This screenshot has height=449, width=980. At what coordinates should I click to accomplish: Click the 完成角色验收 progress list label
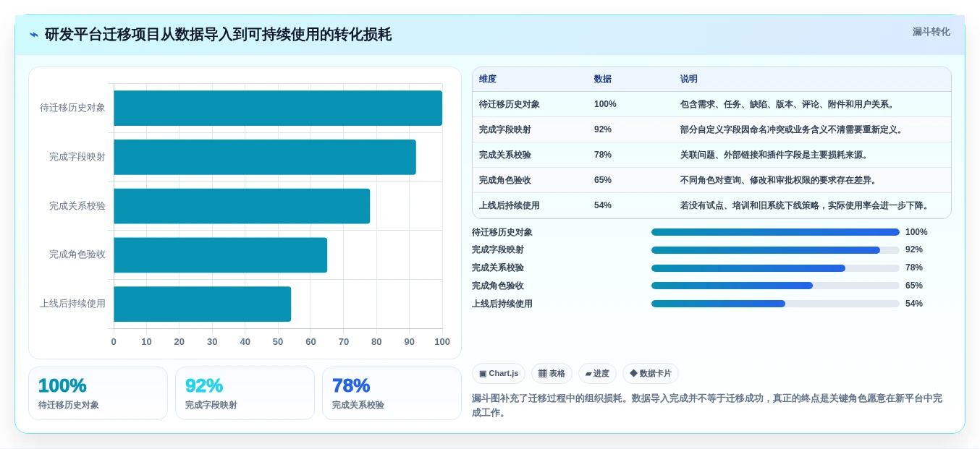[x=498, y=286]
